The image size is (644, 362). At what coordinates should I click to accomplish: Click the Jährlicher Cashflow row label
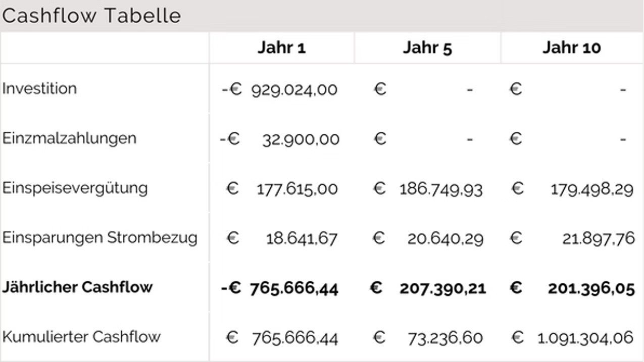point(77,287)
